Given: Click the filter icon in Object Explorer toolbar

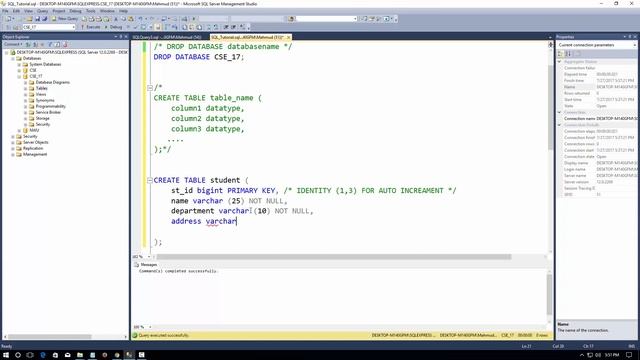Looking at the screenshot, I should point(50,44).
